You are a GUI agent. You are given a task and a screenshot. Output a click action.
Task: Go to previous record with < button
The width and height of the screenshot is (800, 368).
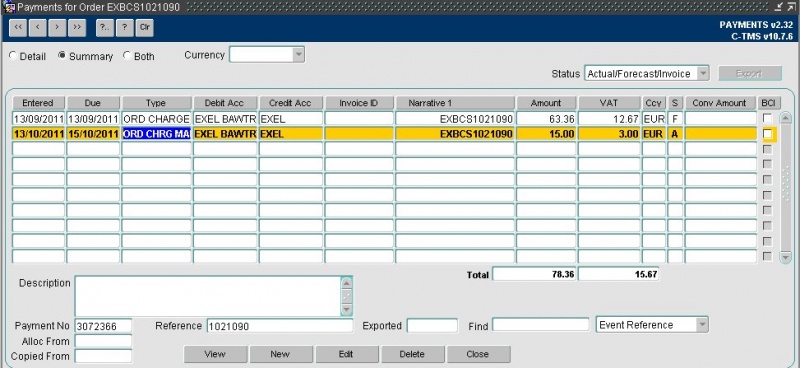click(38, 28)
